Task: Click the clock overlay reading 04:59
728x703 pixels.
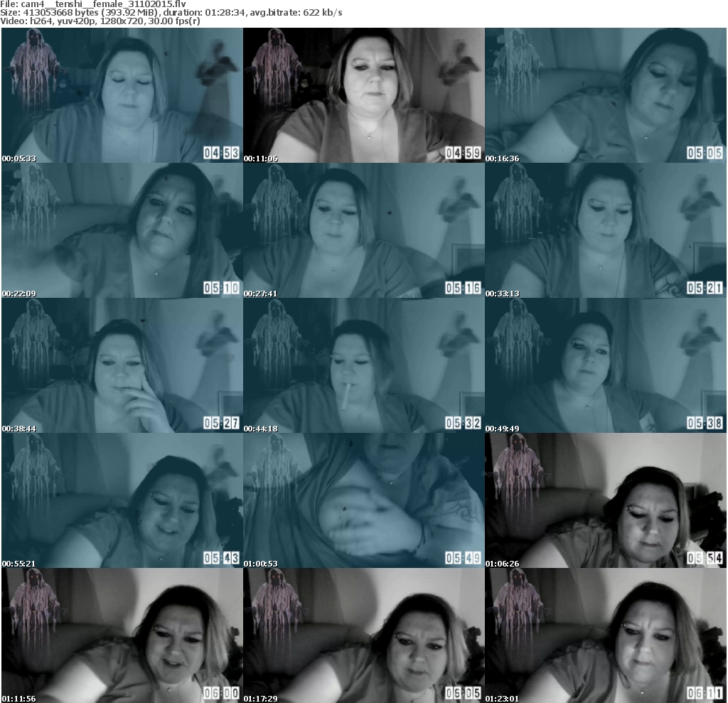Action: [x=464, y=153]
